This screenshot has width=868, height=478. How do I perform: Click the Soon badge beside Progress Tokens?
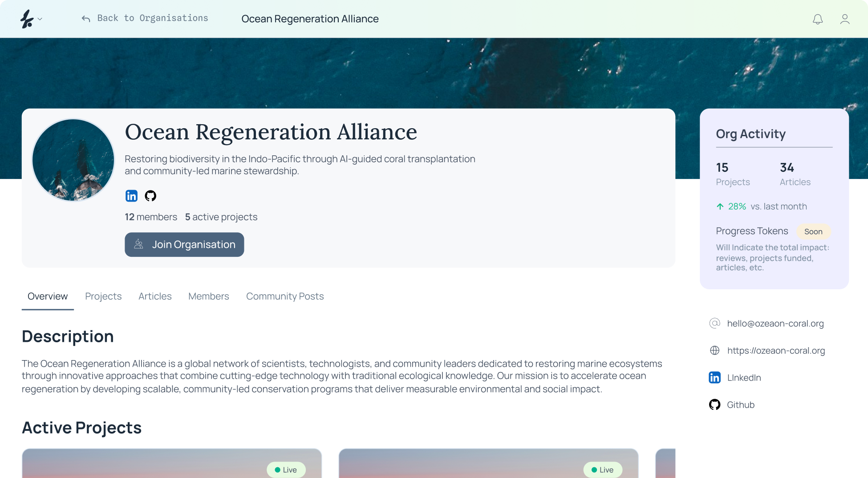pyautogui.click(x=813, y=231)
